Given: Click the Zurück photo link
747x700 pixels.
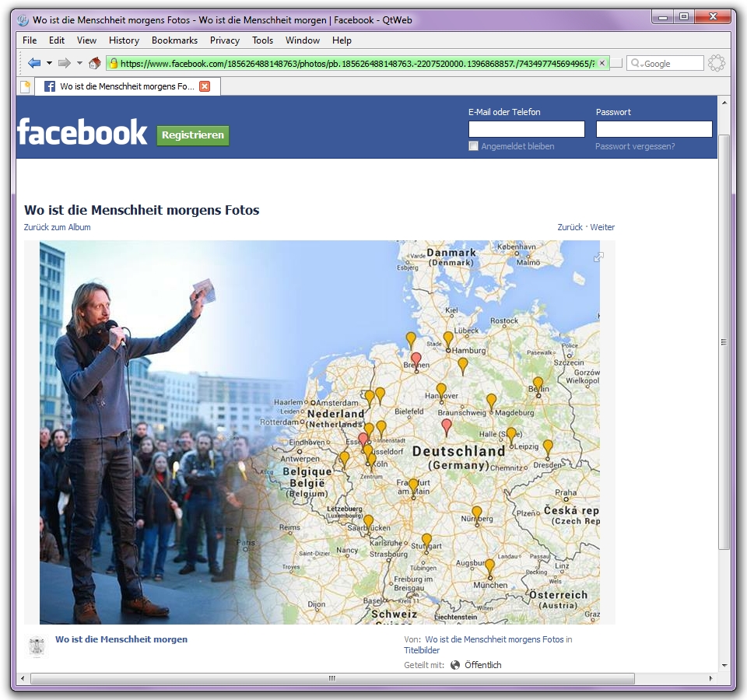Looking at the screenshot, I should [570, 227].
